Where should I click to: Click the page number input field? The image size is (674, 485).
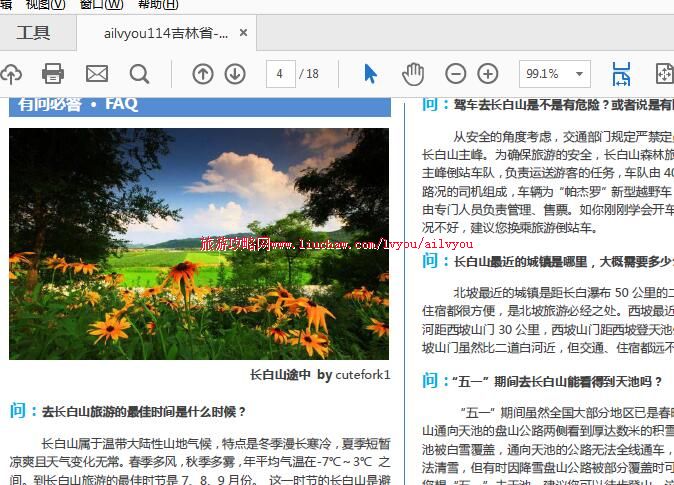tap(280, 74)
